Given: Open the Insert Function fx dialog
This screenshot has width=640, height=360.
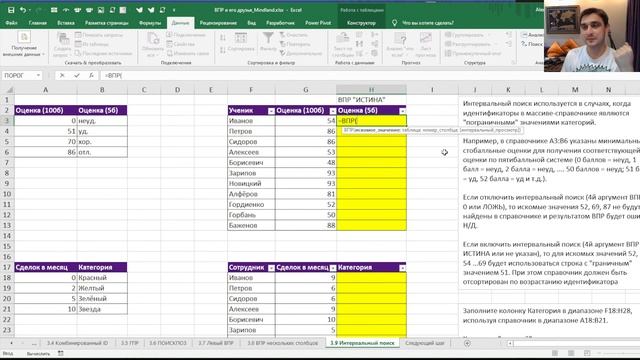Looking at the screenshot, I should point(91,76).
